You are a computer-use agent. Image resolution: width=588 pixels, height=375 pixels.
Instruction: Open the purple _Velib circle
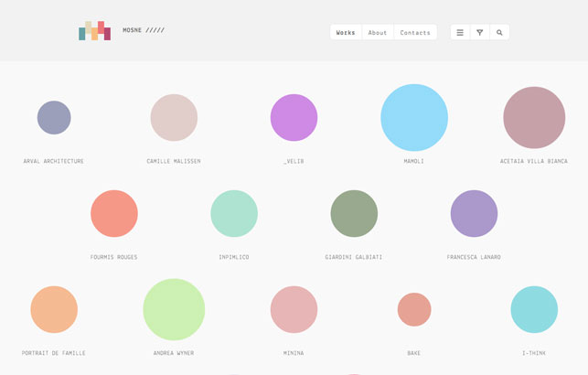294,117
